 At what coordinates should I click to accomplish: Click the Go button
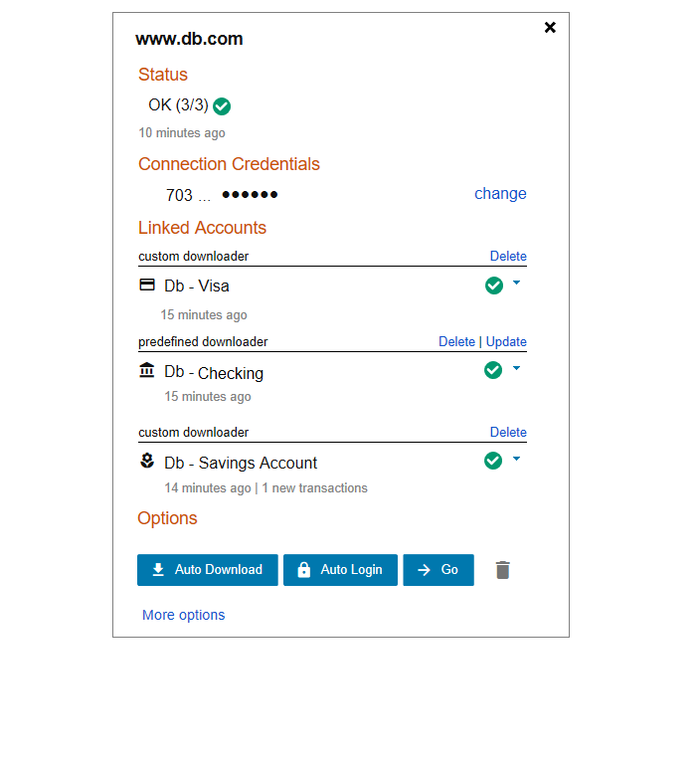[x=438, y=570]
